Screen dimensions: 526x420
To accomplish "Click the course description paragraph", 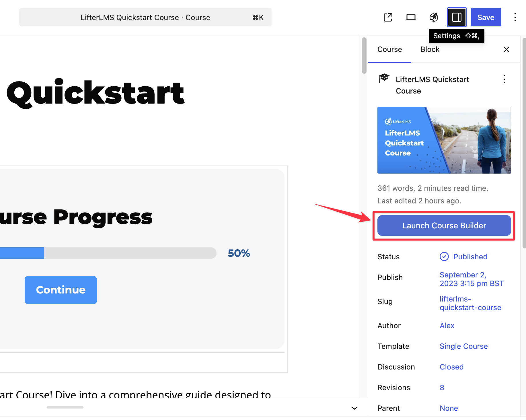I will coord(135,394).
